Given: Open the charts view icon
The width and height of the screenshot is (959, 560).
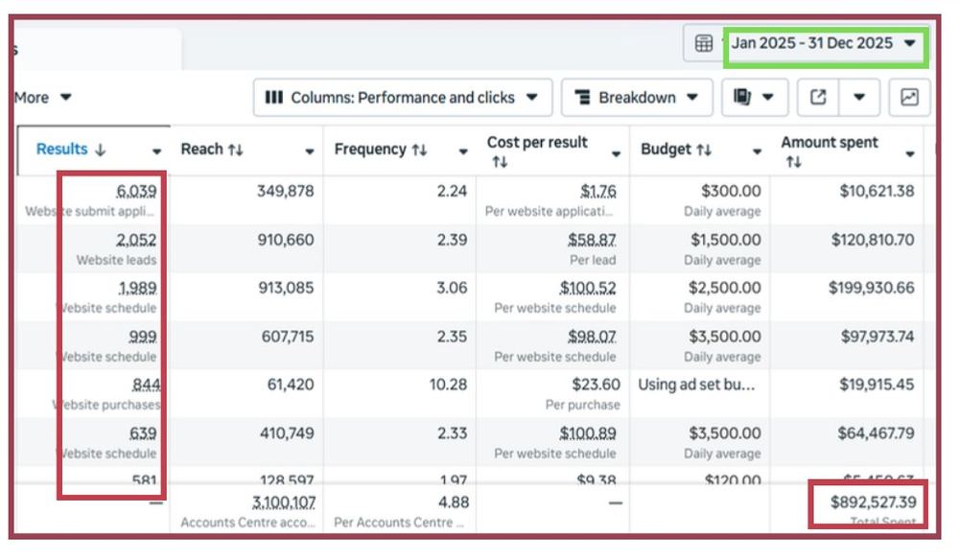Looking at the screenshot, I should (909, 97).
